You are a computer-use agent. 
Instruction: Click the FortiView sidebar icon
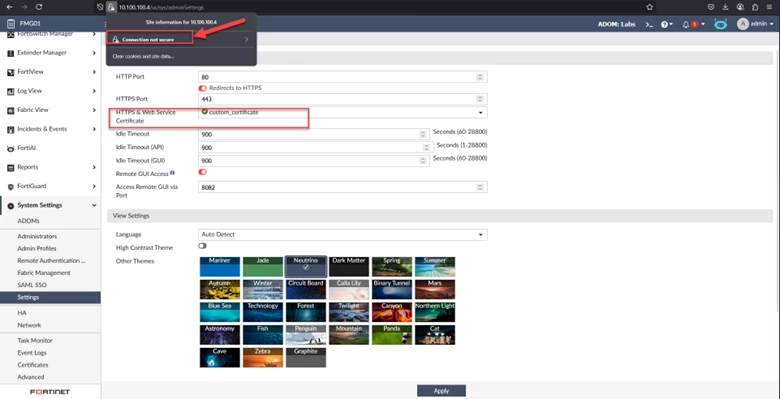click(x=10, y=72)
